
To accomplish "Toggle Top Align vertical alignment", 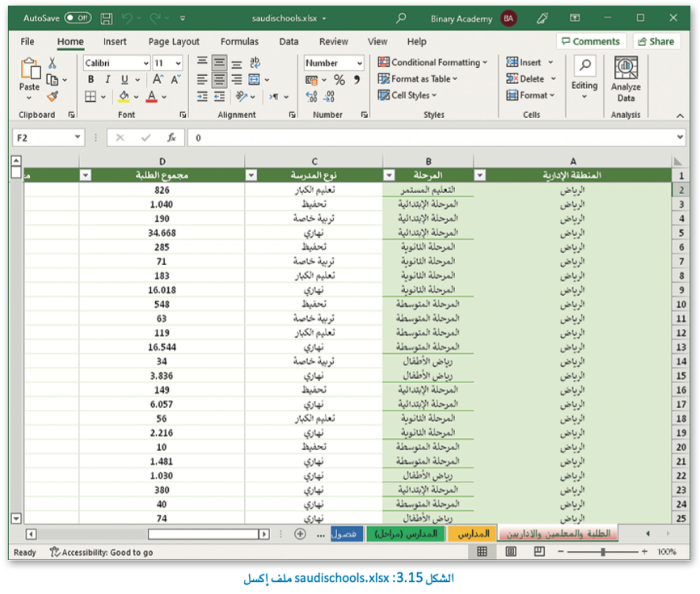I will 202,62.
